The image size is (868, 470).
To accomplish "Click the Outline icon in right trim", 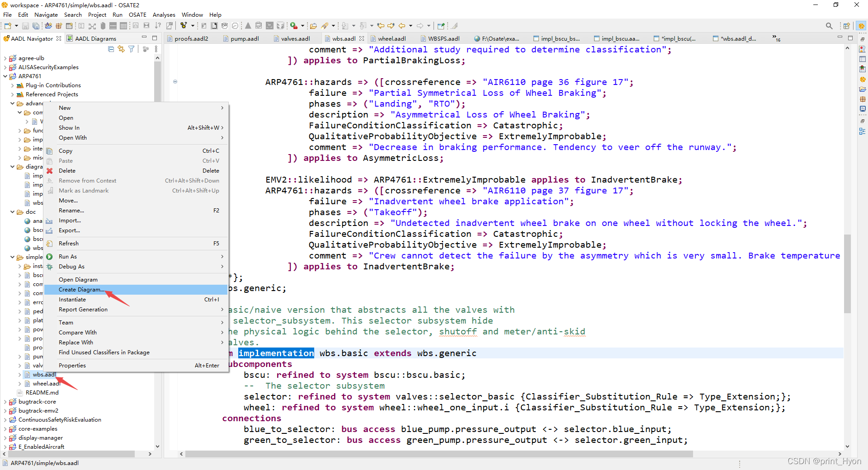I will click(x=863, y=132).
